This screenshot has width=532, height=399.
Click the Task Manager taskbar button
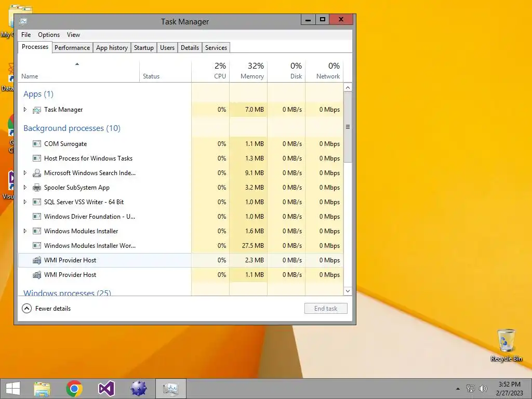(x=170, y=389)
